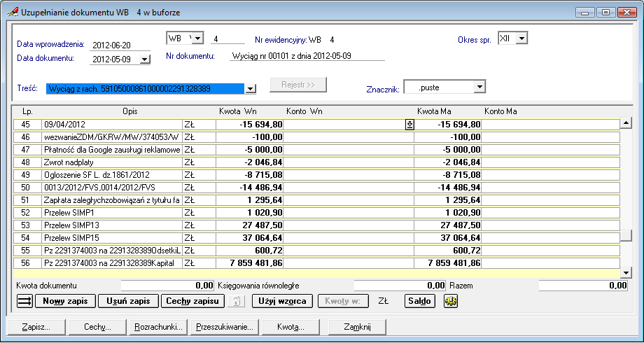Open the Data dokumentu date picker
Image resolution: width=644 pixels, height=343 pixels.
coord(145,59)
